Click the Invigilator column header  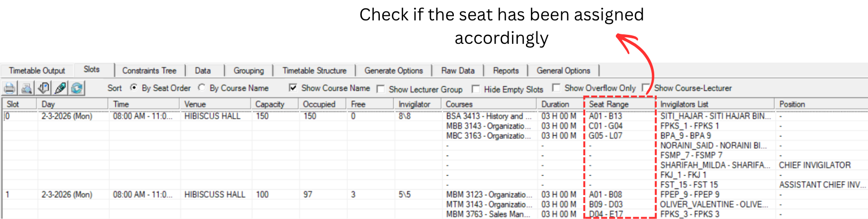(418, 104)
